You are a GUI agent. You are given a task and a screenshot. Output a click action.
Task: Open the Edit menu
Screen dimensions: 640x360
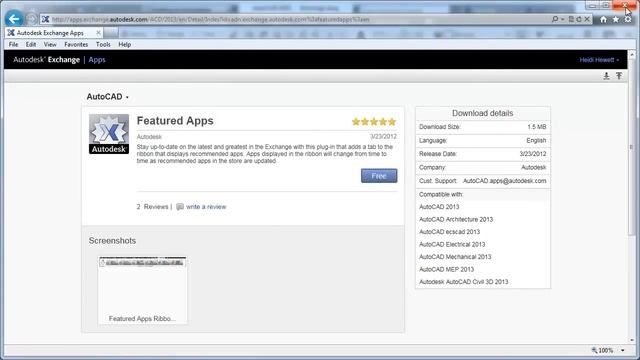(31, 44)
